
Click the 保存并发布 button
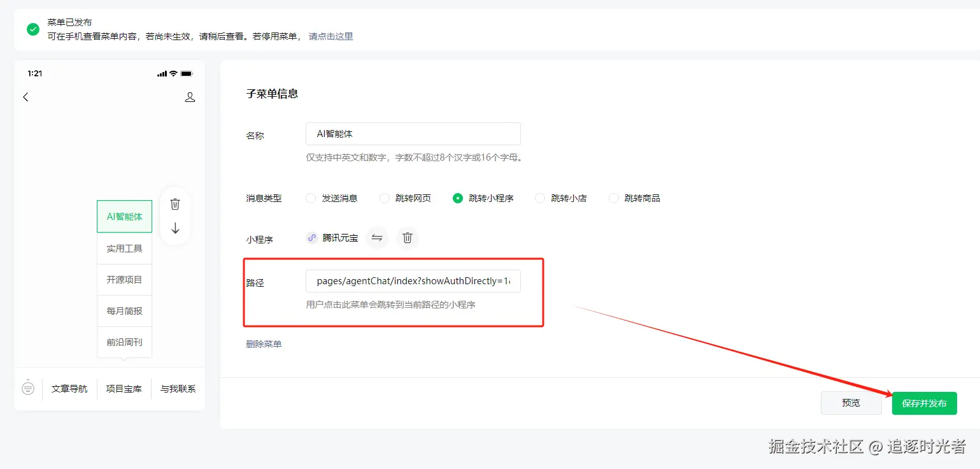click(x=925, y=403)
